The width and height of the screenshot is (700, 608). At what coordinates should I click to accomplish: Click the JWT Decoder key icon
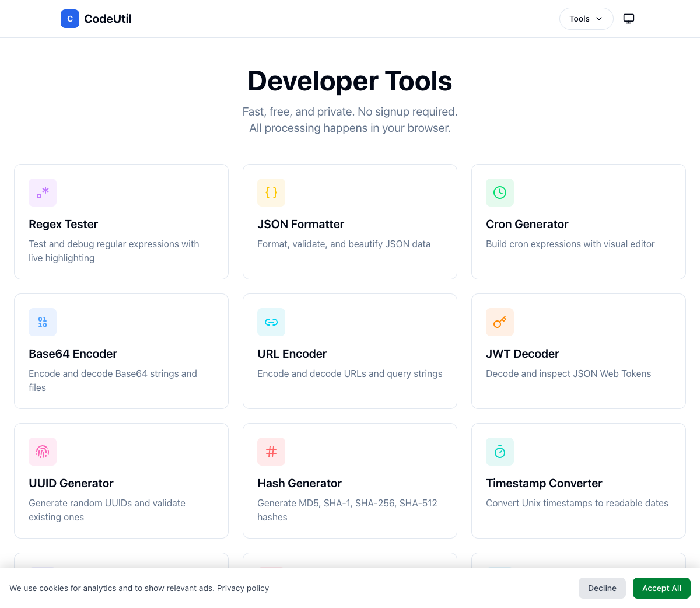coord(500,322)
